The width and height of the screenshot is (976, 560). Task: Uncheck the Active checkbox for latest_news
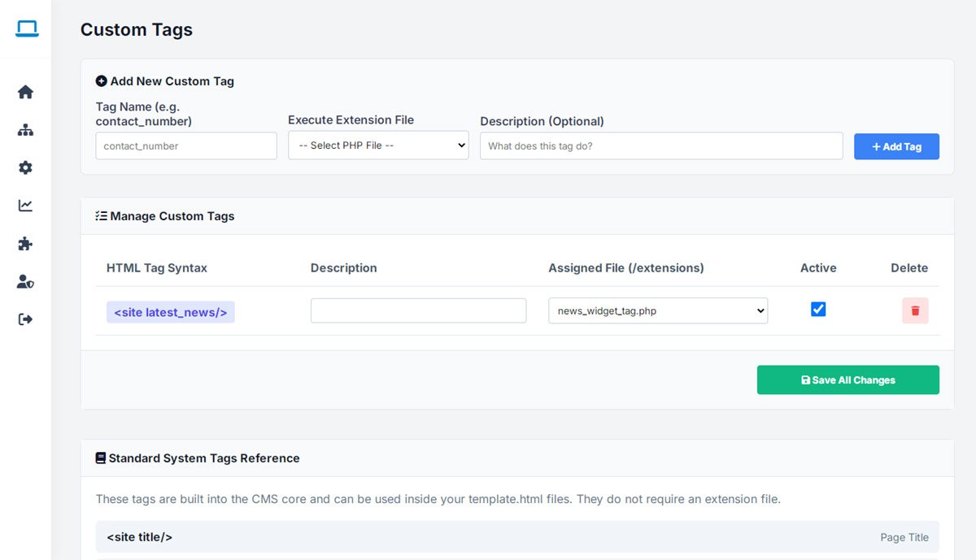[x=818, y=310]
